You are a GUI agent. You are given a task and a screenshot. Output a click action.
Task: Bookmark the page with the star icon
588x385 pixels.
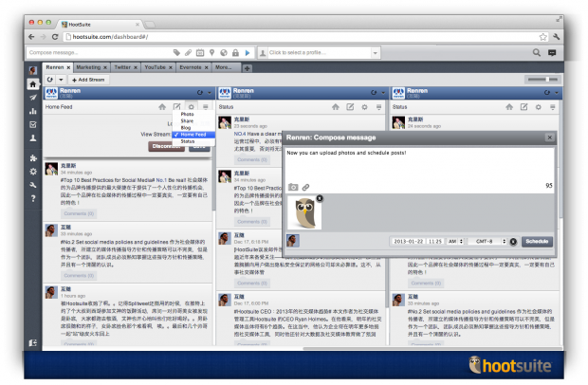tap(543, 37)
